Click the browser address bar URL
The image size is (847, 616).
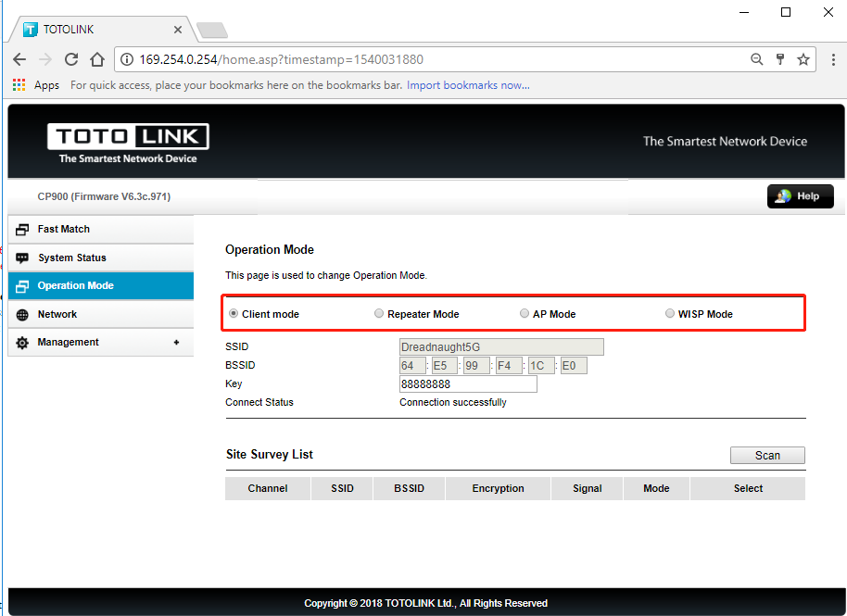(281, 59)
